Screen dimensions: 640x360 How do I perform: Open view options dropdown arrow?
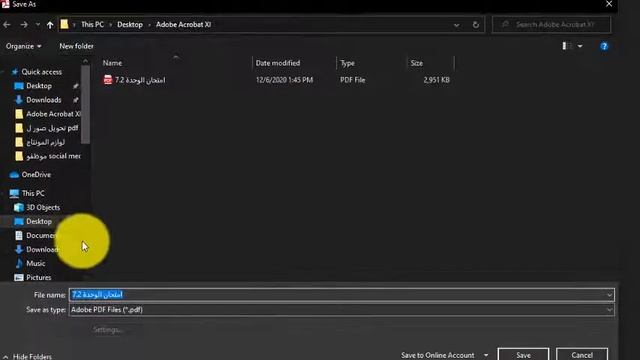coord(580,46)
